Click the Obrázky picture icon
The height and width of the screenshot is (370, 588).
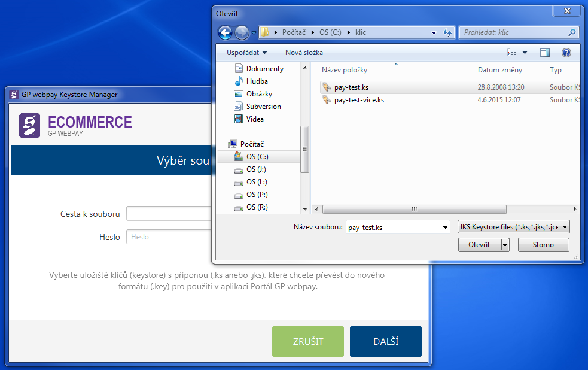pos(239,94)
